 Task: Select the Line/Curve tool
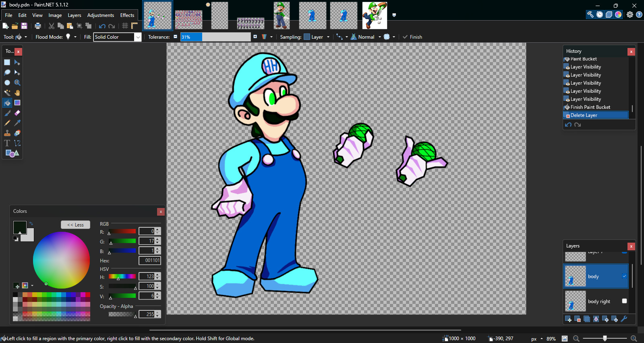point(17,143)
